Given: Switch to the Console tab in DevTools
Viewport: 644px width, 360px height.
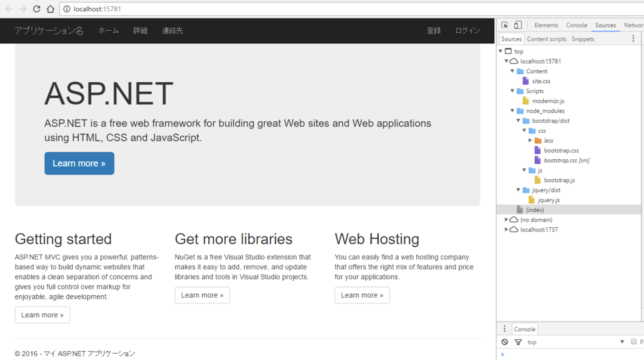Looking at the screenshot, I should tap(577, 25).
